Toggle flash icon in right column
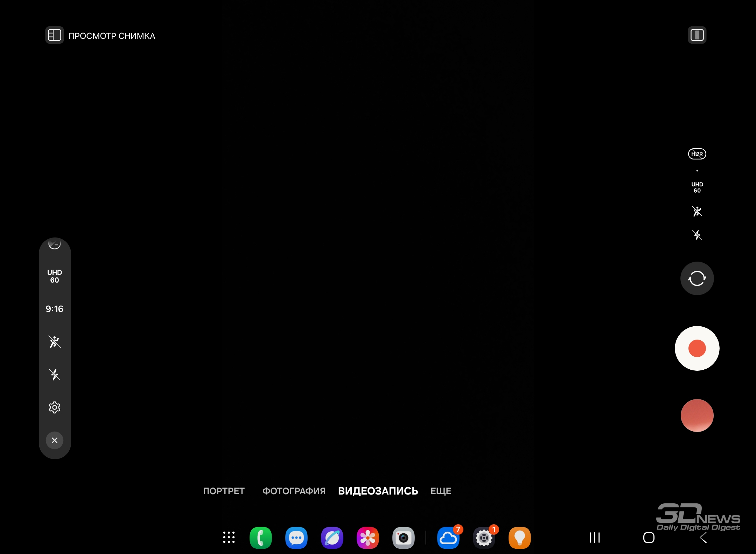The height and width of the screenshot is (554, 756). pos(697,235)
